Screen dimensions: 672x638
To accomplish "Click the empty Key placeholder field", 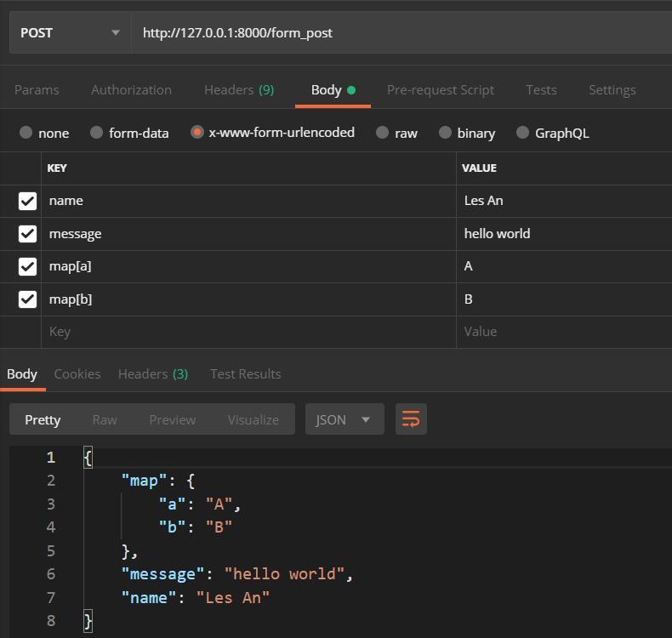I will point(248,332).
